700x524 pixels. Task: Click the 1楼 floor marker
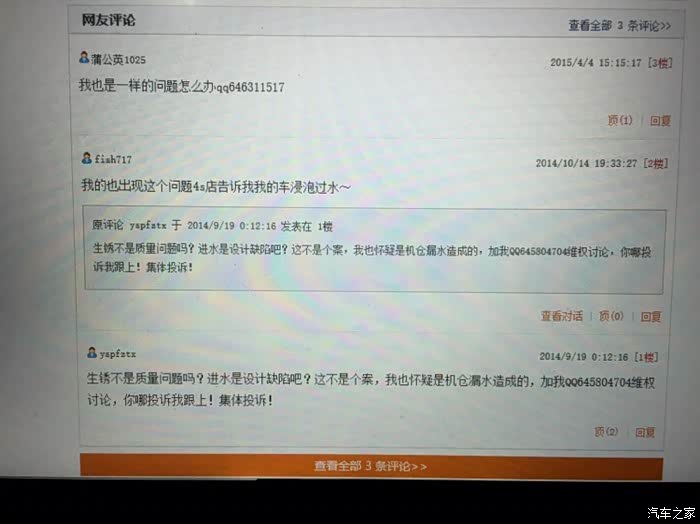[x=646, y=357]
